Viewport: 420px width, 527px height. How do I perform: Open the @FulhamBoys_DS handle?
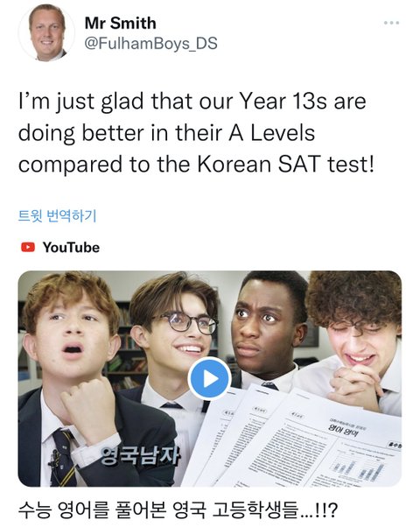[x=150, y=44]
